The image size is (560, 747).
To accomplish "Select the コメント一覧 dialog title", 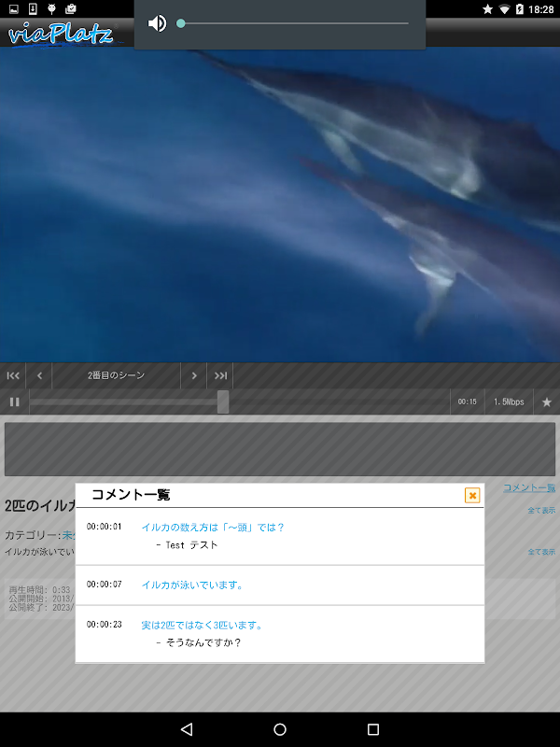I will pos(131,495).
